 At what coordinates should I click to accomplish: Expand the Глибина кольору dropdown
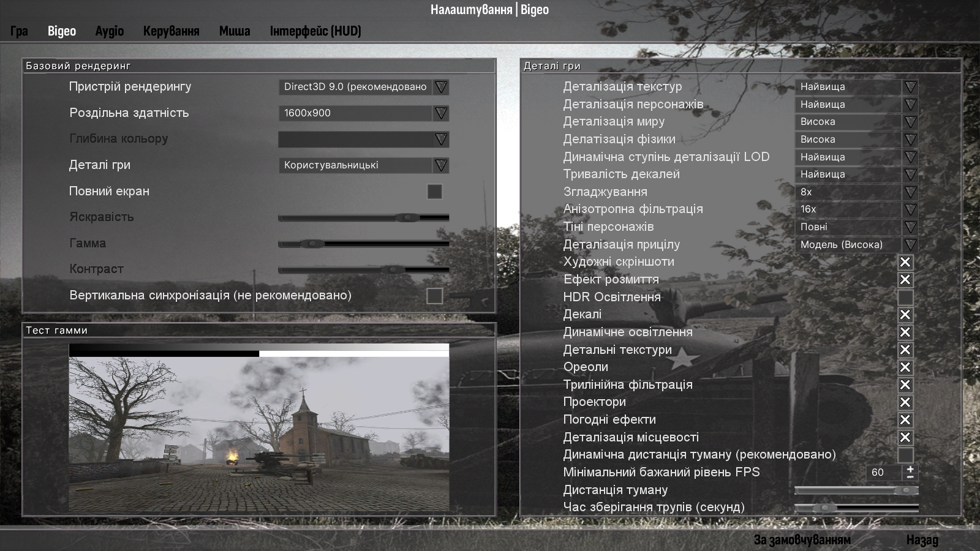click(364, 139)
